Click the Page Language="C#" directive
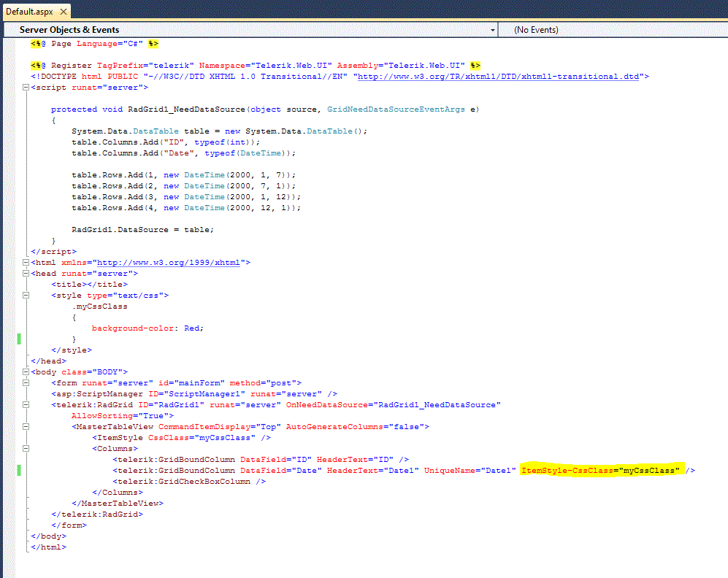This screenshot has height=578, width=728. coord(95,44)
